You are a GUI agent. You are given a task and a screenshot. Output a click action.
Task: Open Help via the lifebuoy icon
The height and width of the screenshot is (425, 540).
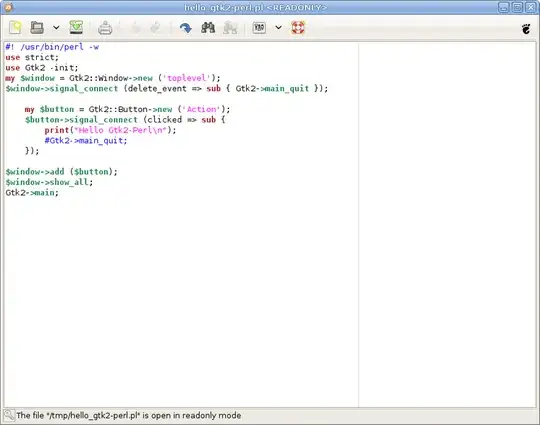(x=298, y=28)
